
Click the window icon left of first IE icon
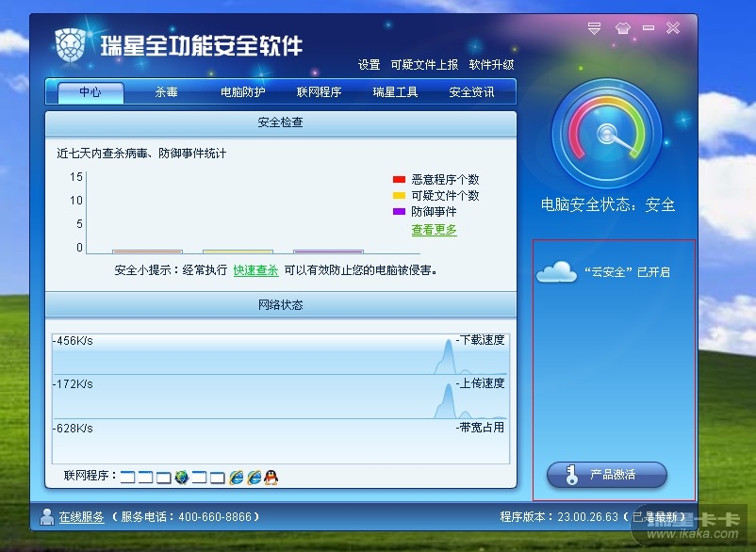[x=218, y=478]
